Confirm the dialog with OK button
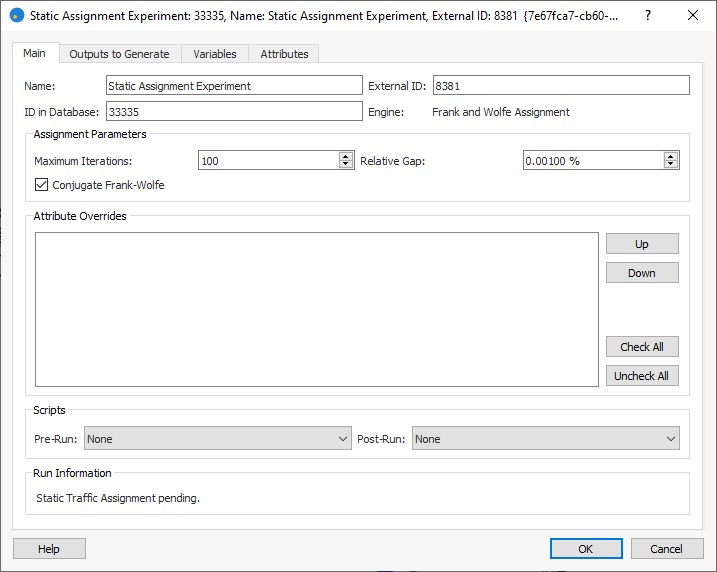 coord(586,549)
